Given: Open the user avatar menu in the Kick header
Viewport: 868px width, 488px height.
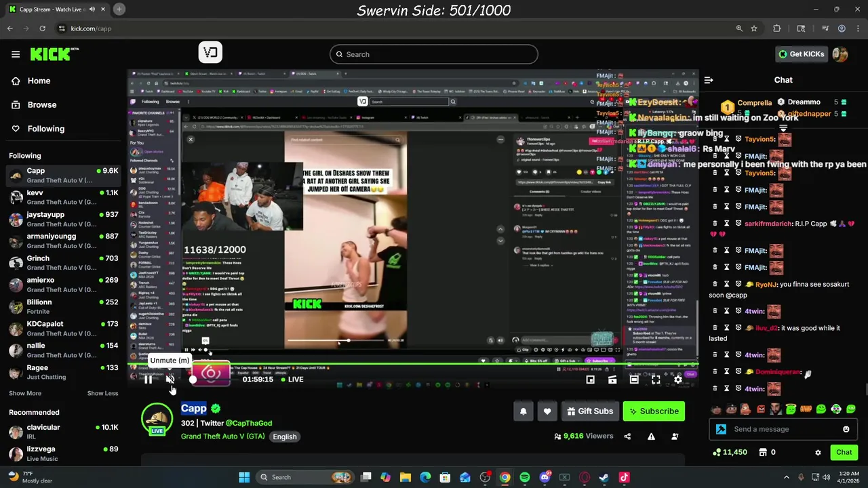Looking at the screenshot, I should (840, 54).
